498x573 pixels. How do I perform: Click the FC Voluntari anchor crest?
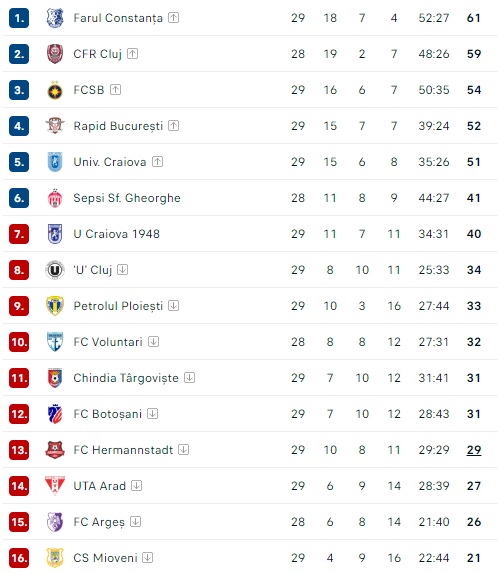[55, 342]
